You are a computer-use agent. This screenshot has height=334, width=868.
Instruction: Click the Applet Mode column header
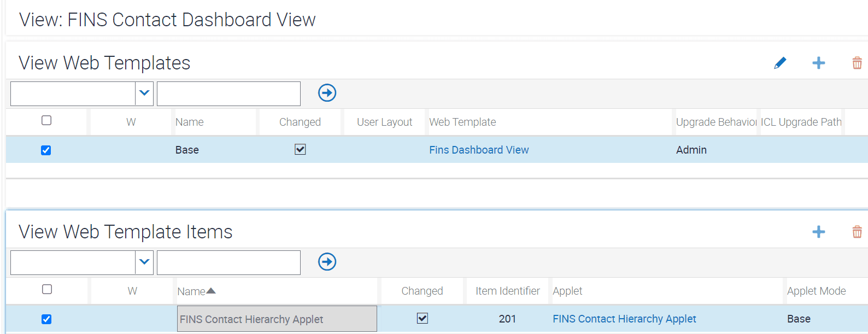pyautogui.click(x=817, y=291)
